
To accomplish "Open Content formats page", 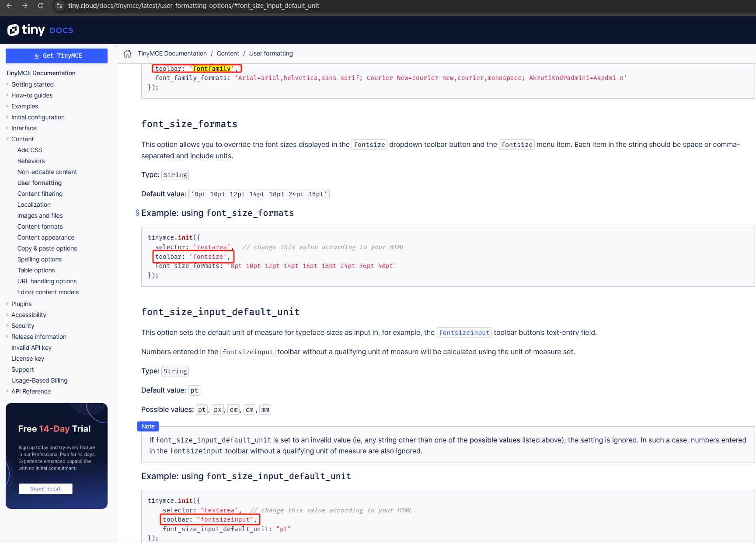I will pos(40,226).
